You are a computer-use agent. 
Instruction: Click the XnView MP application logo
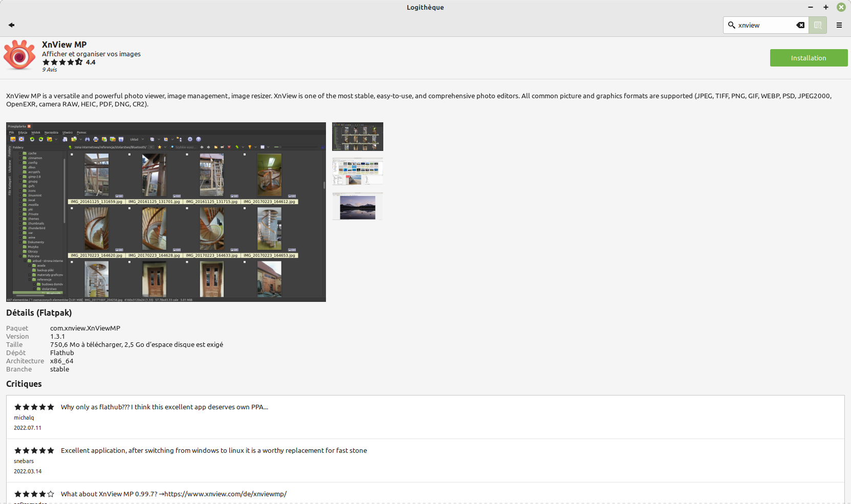(x=19, y=55)
